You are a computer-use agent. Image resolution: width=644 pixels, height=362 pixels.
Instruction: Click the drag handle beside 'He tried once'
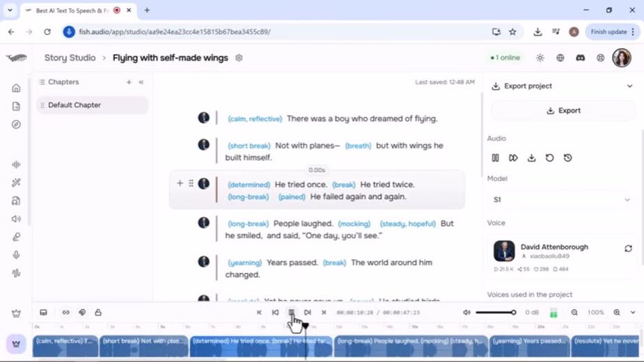(x=191, y=183)
